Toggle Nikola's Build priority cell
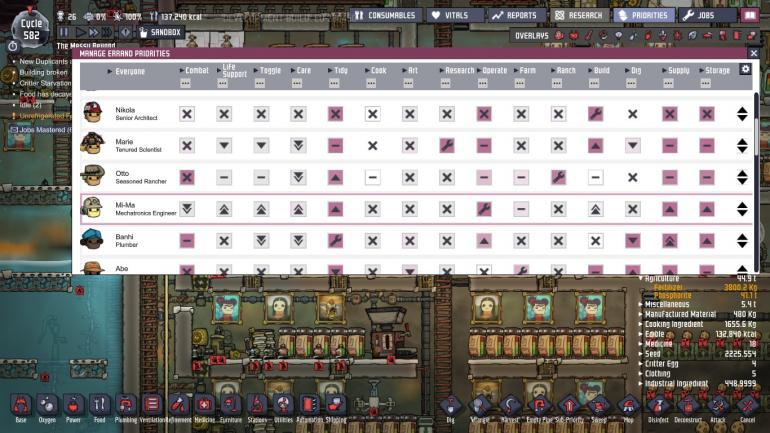The width and height of the screenshot is (770, 433). pyautogui.click(x=595, y=114)
